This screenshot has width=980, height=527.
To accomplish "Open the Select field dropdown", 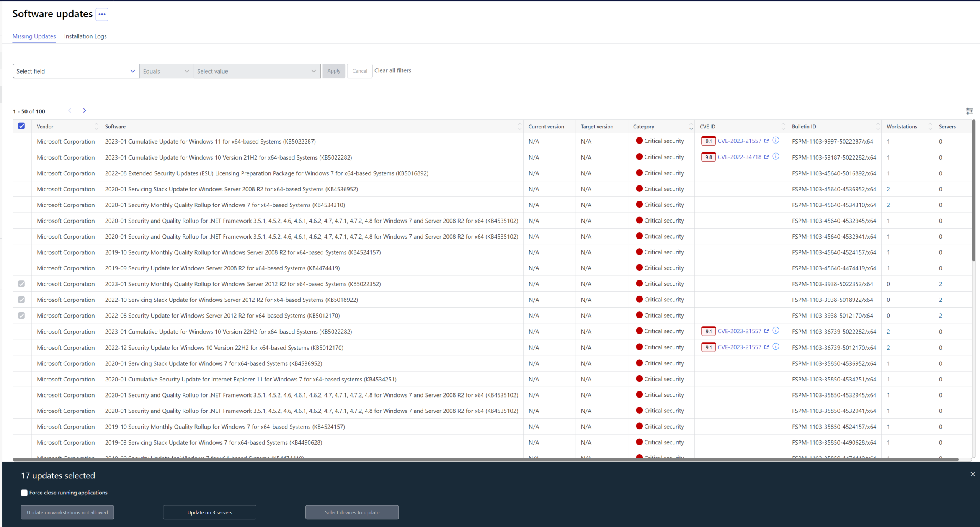I will (x=76, y=71).
